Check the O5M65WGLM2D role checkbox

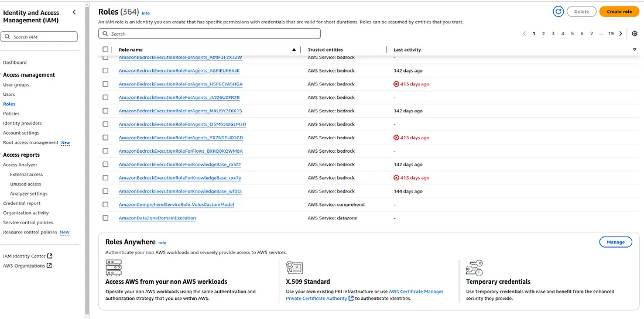coord(105,124)
